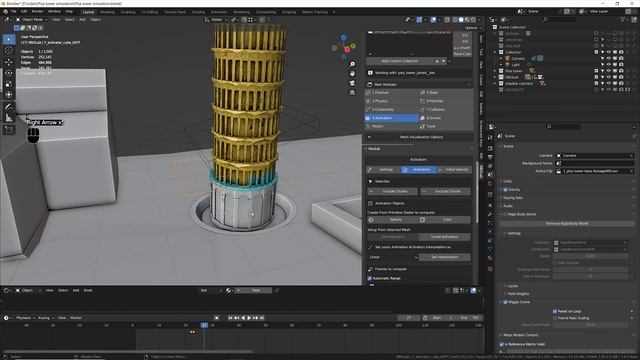Expand the Units section
This screenshot has height=360, width=640.
508,181
